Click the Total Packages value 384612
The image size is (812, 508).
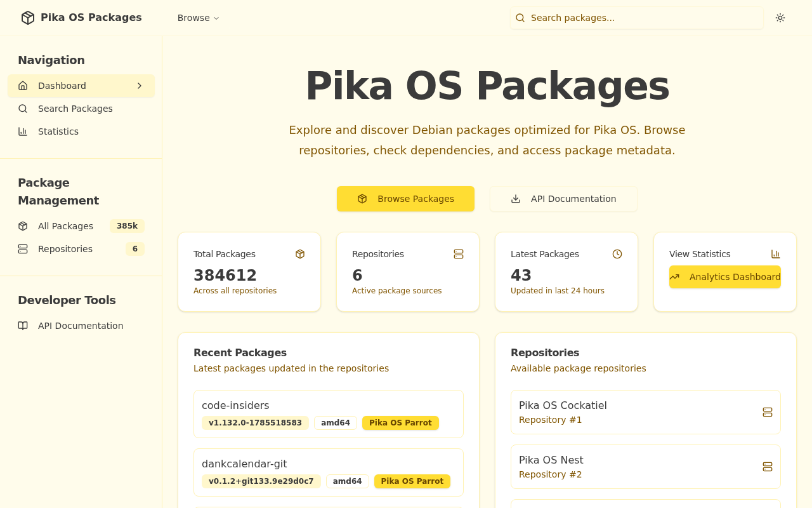225,276
